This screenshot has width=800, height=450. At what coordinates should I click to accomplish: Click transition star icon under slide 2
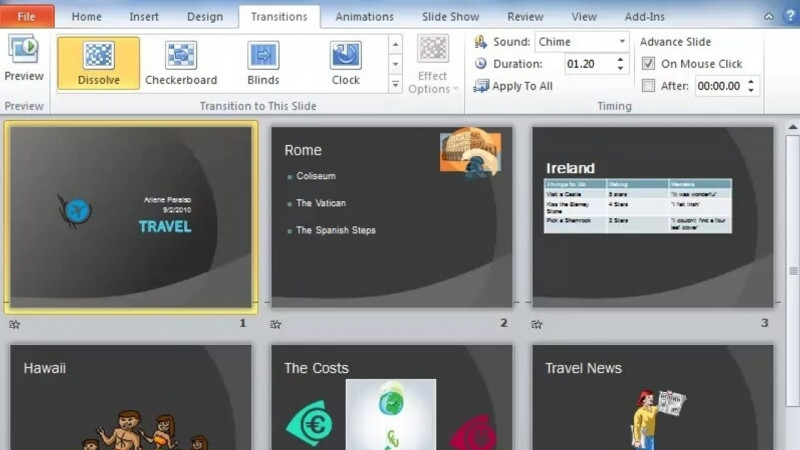tap(276, 324)
